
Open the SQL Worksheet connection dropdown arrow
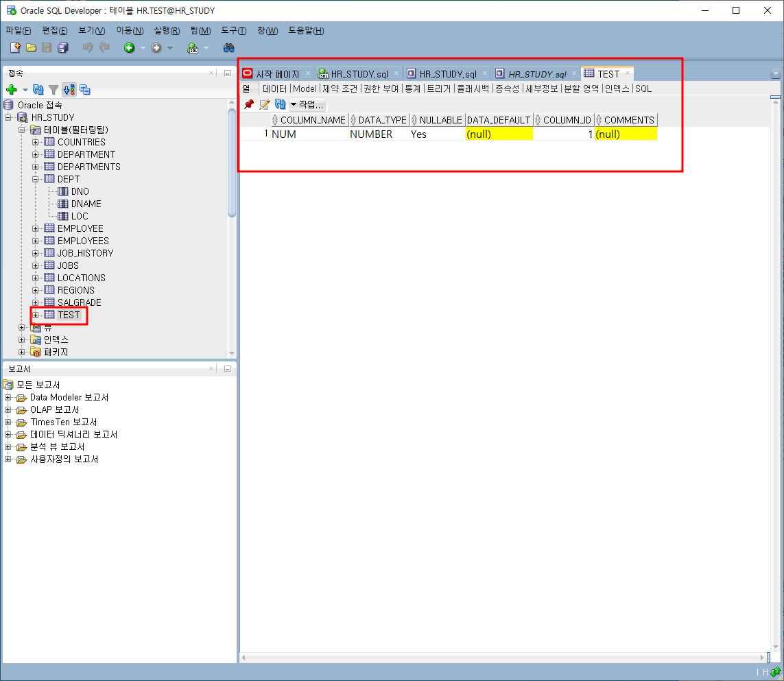pyautogui.click(x=206, y=48)
